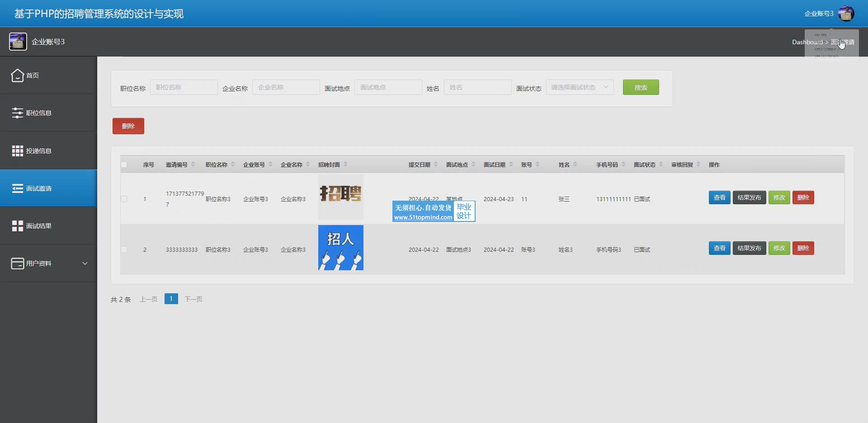Sort by 姓名 column arrows

tap(575, 164)
